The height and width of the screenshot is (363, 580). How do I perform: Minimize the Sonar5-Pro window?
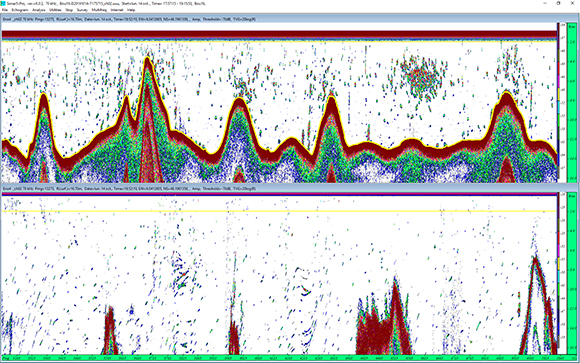[x=545, y=3]
